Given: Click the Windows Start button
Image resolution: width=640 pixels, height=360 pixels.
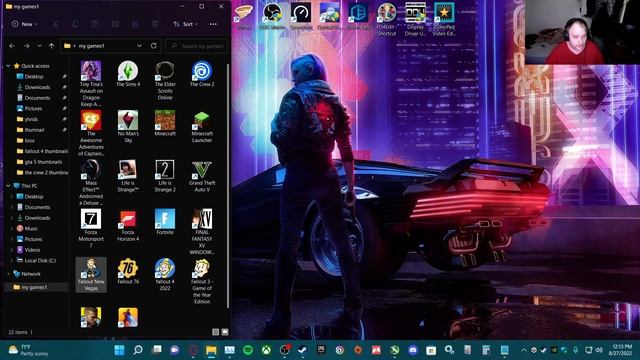Looking at the screenshot, I should pos(119,350).
